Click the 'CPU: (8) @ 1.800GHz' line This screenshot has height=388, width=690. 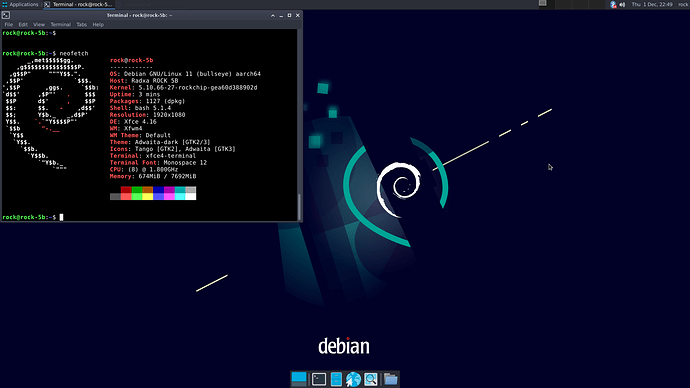click(x=144, y=169)
